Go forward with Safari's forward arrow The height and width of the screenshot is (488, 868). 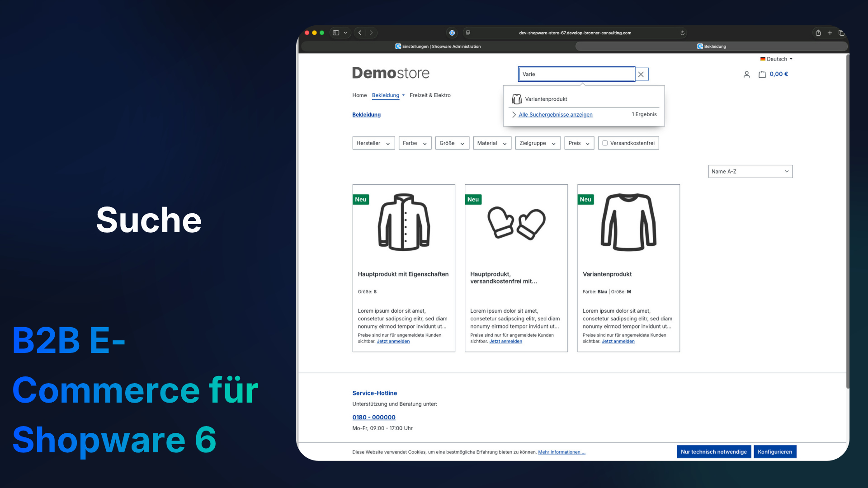372,33
